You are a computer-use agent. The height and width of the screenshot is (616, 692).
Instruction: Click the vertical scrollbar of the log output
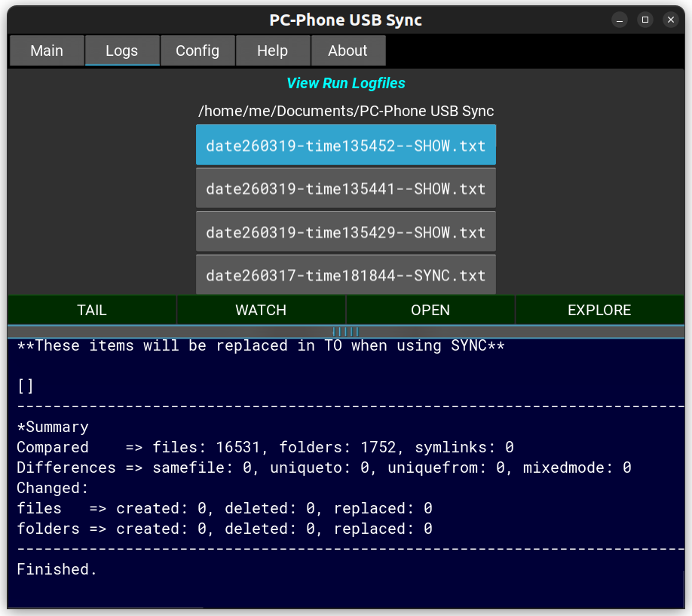tap(683, 588)
